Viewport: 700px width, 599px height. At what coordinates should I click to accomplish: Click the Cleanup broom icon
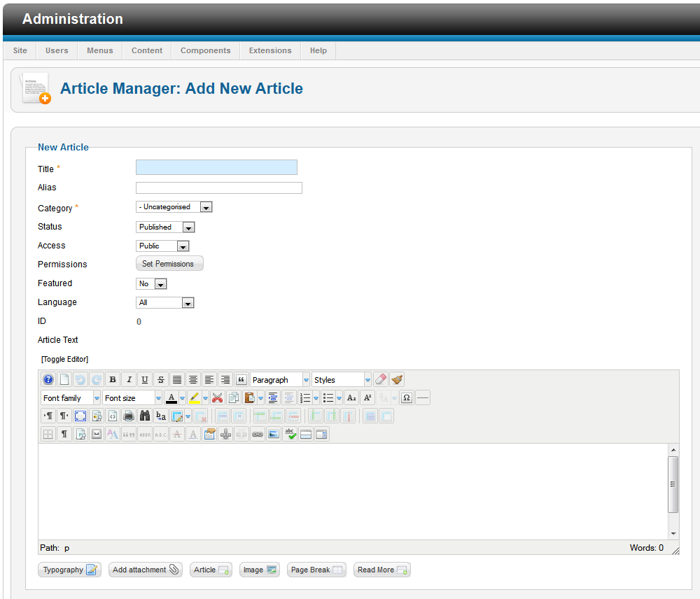point(397,380)
